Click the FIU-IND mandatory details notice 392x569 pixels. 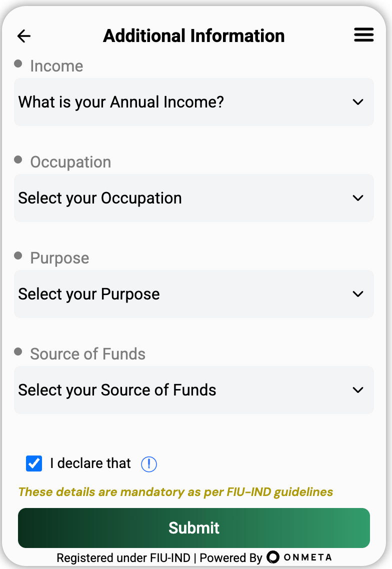175,491
